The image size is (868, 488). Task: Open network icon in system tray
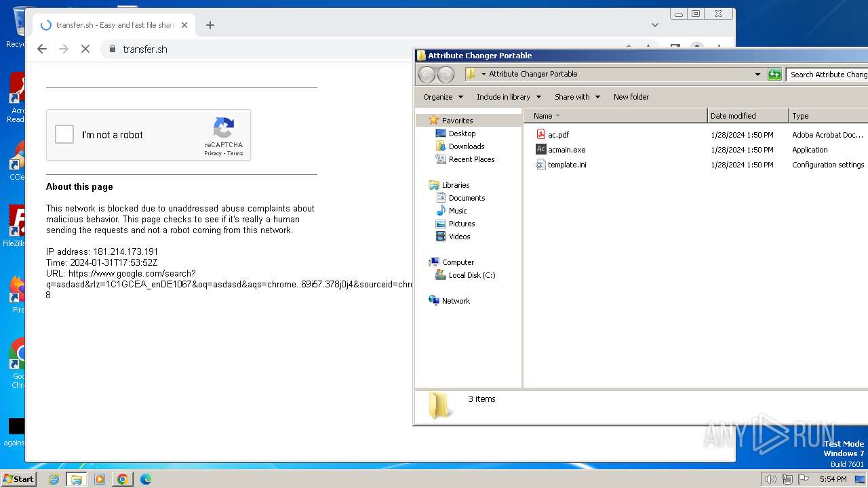click(x=787, y=479)
